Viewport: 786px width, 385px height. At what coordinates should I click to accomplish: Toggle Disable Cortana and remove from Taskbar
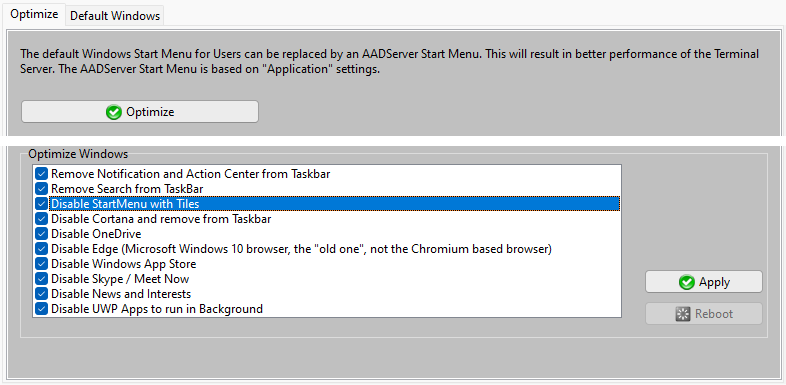click(x=42, y=219)
